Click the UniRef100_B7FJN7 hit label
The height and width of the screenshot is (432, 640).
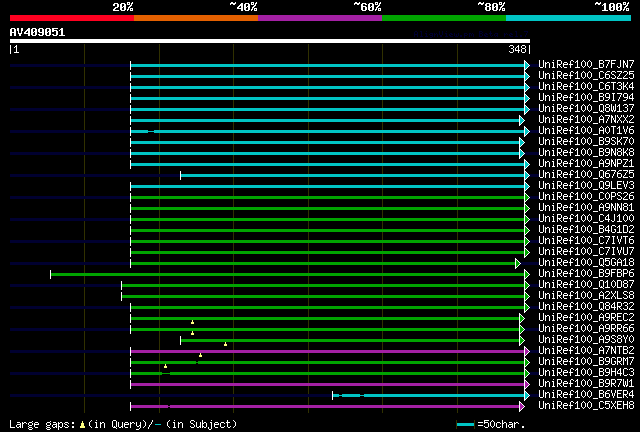586,65
